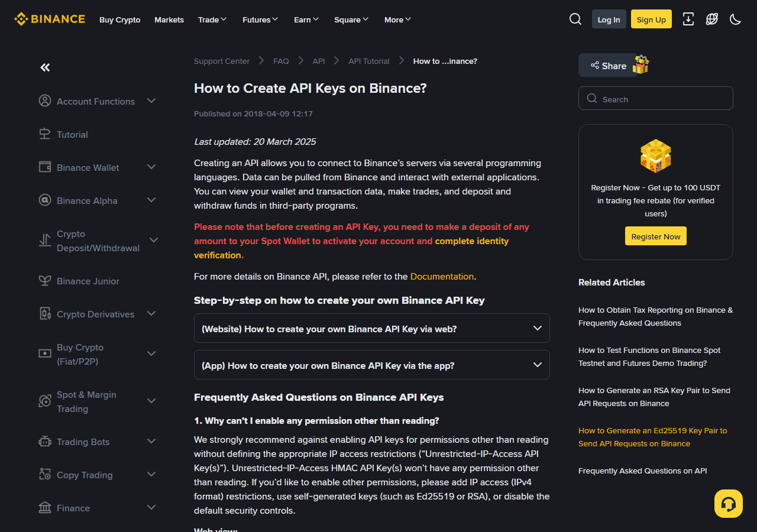Open the More dropdown menu
Screen dimensions: 757x532
[x=397, y=20]
